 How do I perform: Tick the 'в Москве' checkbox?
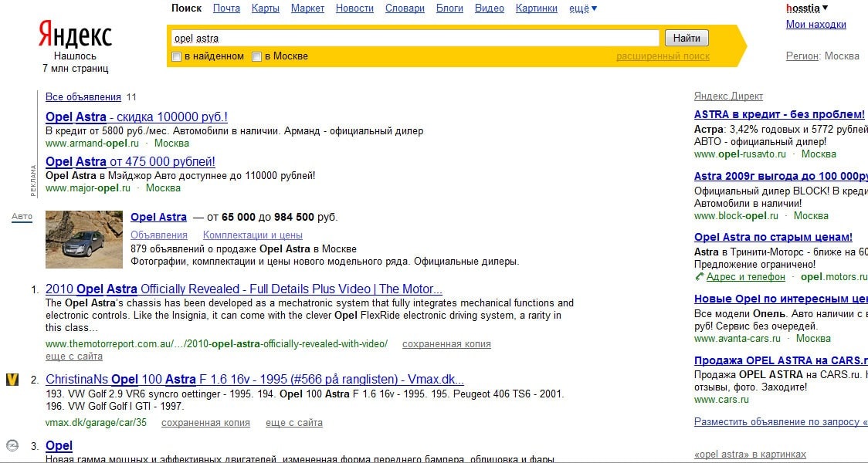257,56
